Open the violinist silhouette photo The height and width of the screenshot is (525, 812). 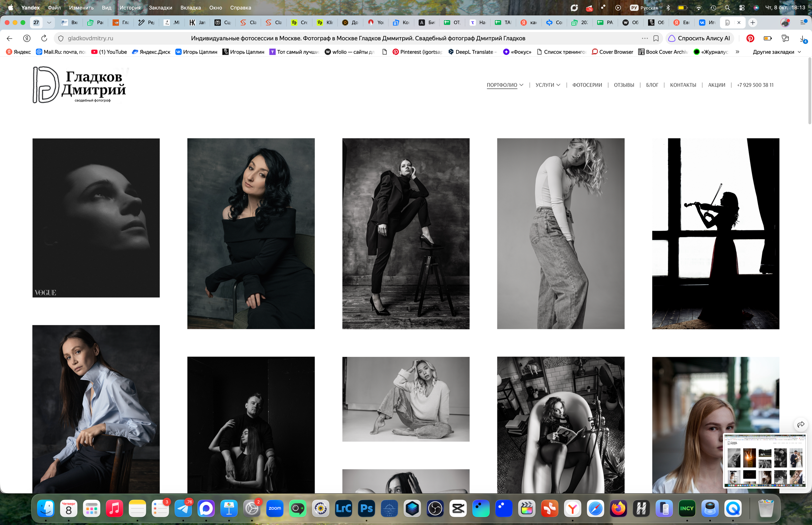click(716, 233)
